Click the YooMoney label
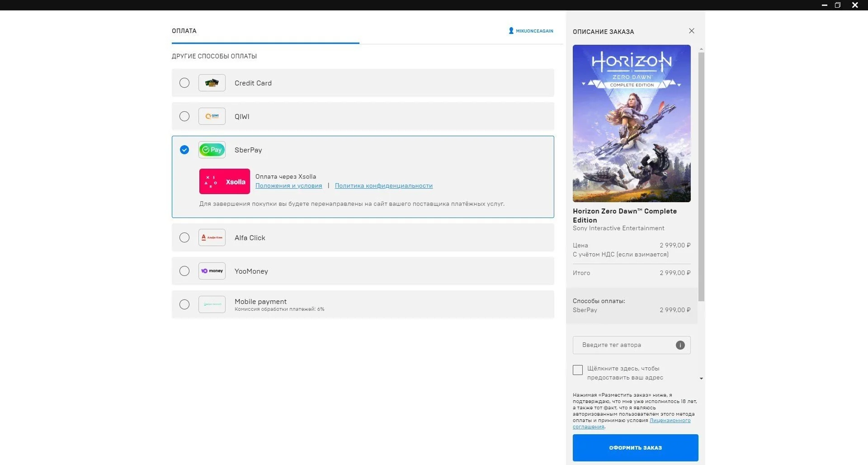The height and width of the screenshot is (465, 868). pos(251,271)
